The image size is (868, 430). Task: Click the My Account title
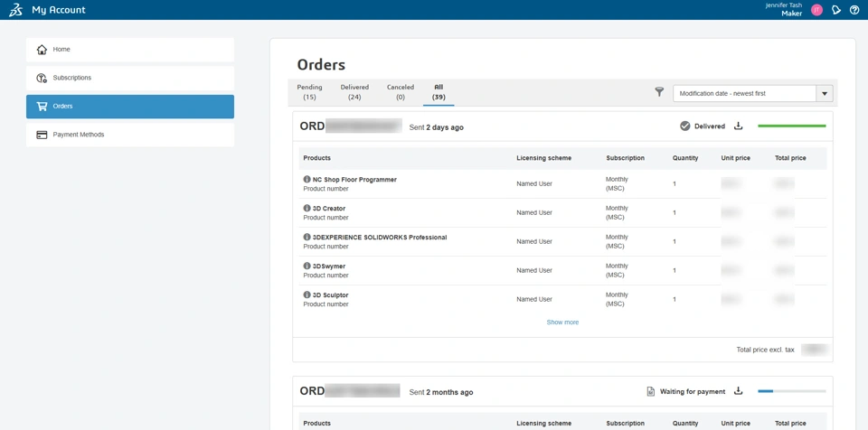[59, 10]
